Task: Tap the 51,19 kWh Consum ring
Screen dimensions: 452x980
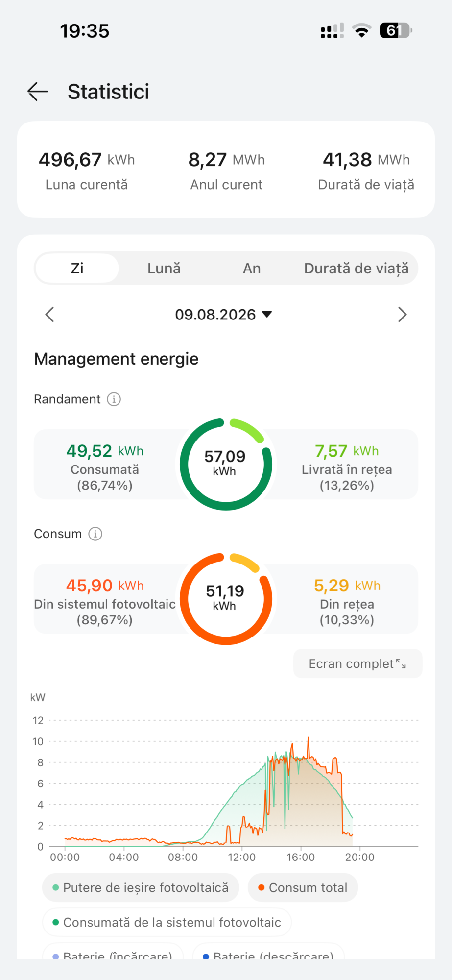Action: click(226, 599)
